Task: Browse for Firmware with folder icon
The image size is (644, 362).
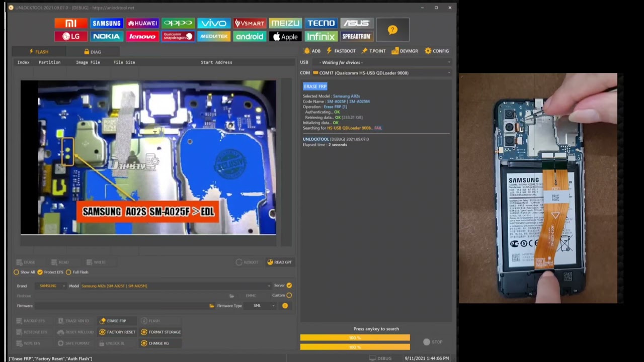Action: click(212, 306)
